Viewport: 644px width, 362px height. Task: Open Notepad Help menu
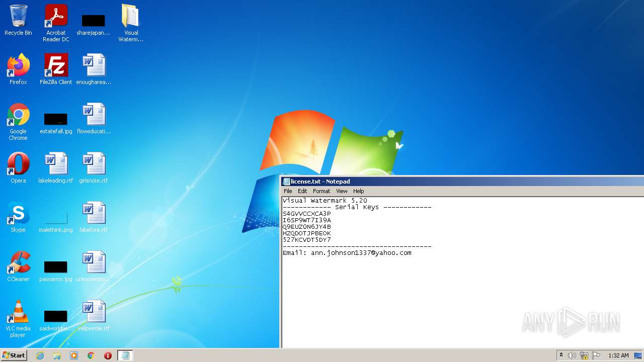(x=358, y=191)
